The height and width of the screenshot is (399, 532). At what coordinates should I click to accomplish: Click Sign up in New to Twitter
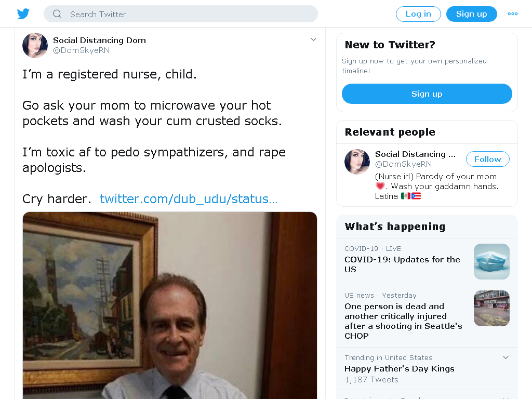click(427, 94)
